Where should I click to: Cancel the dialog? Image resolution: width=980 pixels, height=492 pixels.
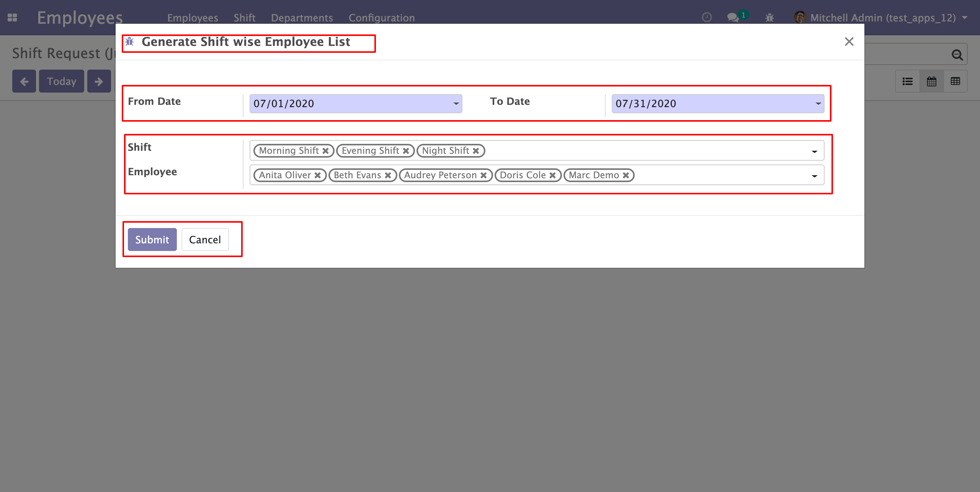[x=205, y=239]
